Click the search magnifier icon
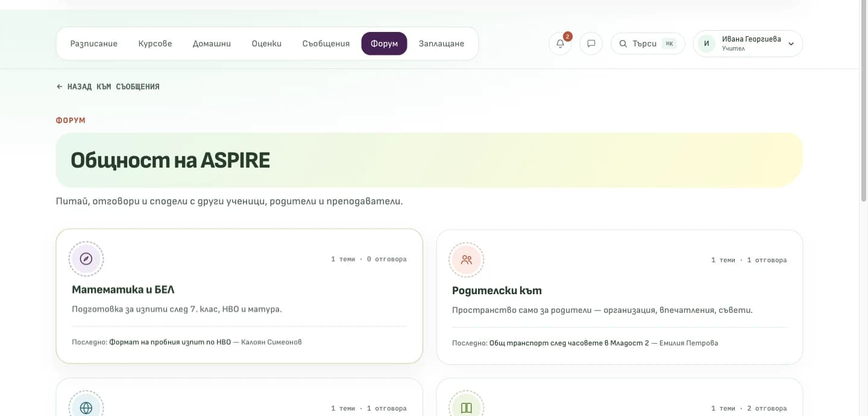This screenshot has height=416, width=868. pos(623,43)
